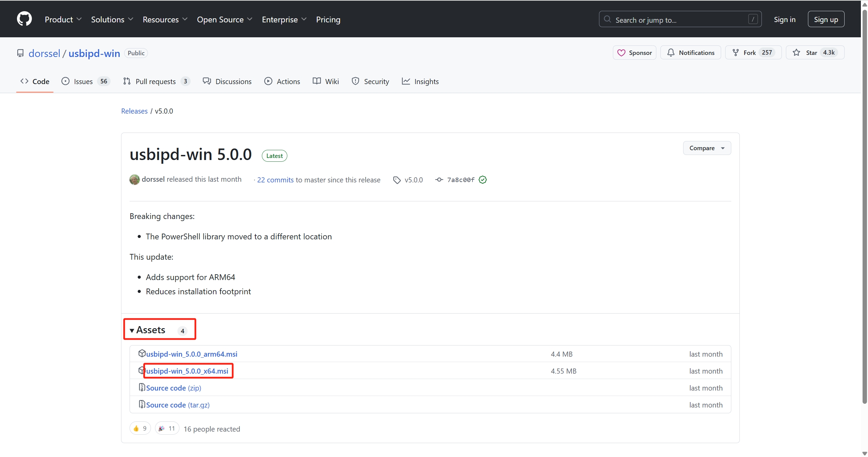Image resolution: width=868 pixels, height=457 pixels.
Task: Expand the Enterprise menu
Action: [284, 19]
